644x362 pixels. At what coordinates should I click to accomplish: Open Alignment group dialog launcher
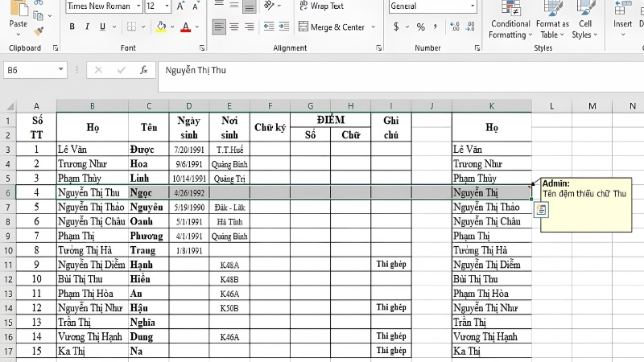point(378,48)
